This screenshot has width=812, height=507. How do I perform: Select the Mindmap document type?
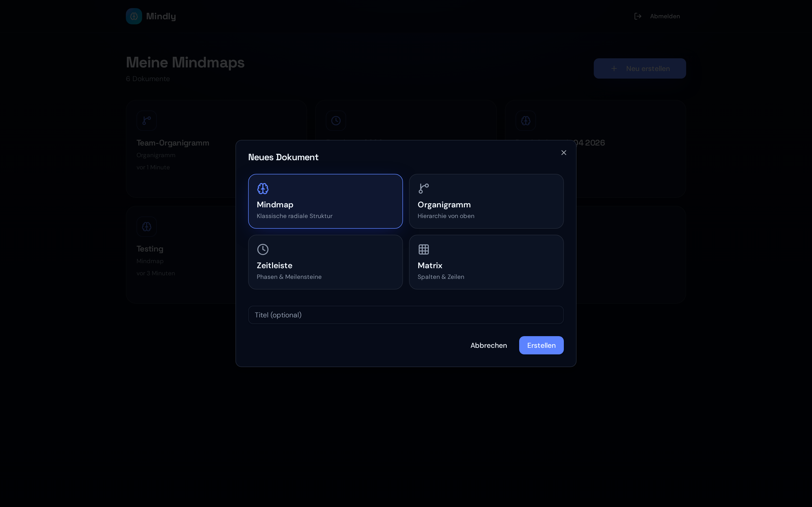point(325,201)
